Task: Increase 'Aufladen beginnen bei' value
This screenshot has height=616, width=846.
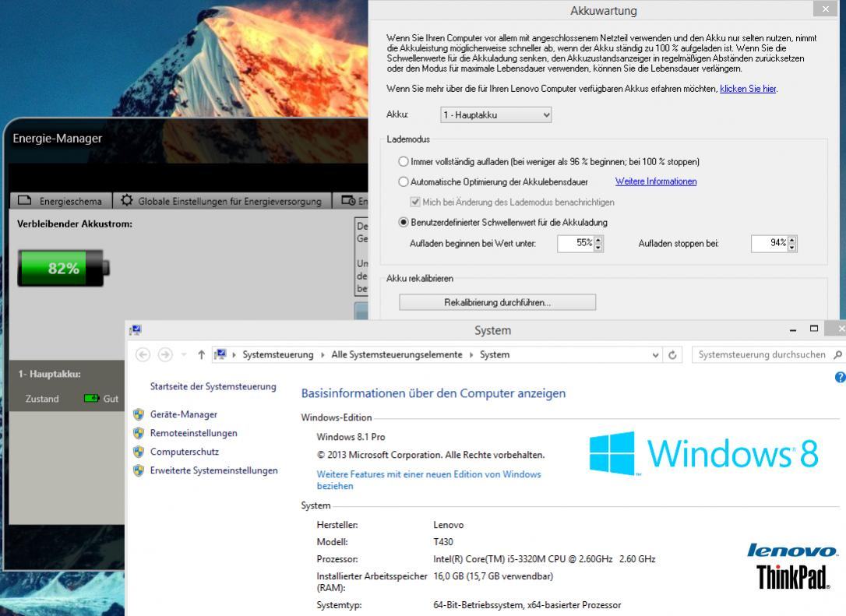Action: point(597,240)
